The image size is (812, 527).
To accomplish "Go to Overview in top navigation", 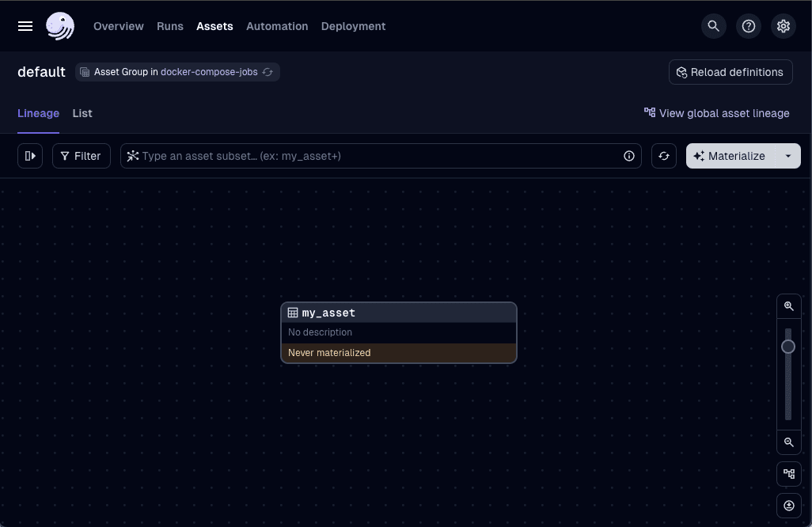I will tap(119, 26).
